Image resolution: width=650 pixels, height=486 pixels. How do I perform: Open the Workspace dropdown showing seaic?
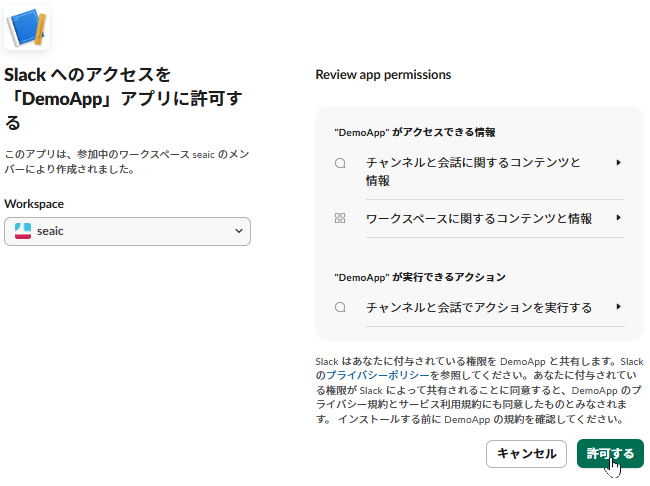(x=127, y=231)
